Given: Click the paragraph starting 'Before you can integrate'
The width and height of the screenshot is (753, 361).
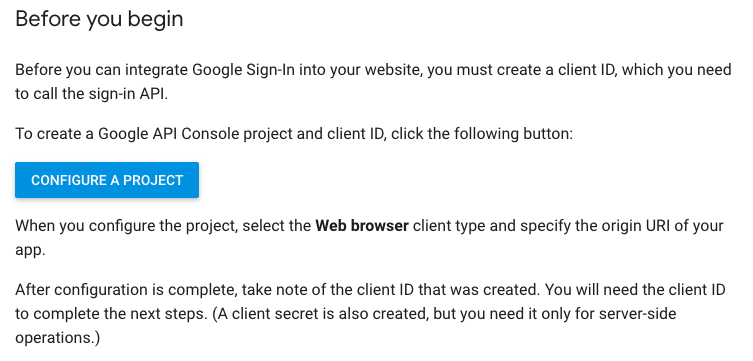Looking at the screenshot, I should [x=373, y=82].
